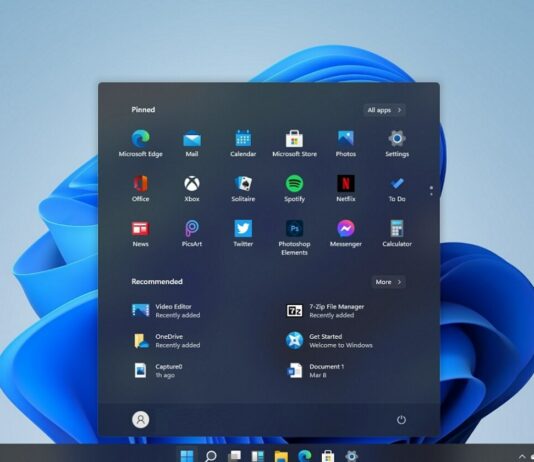Open Settings from the taskbar
This screenshot has height=462, width=534.
351,456
